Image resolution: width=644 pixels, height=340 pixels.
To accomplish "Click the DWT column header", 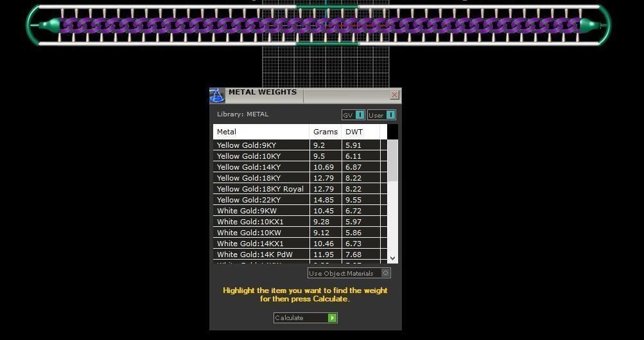I will [361, 132].
